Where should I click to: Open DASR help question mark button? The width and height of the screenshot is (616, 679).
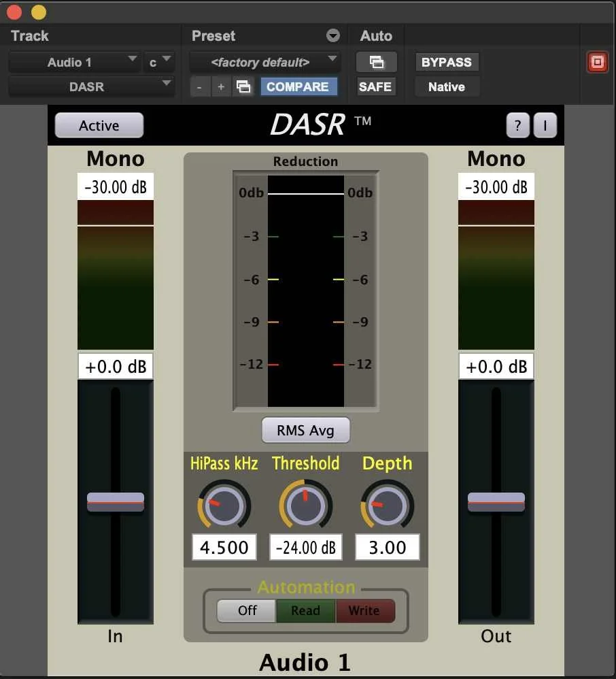pos(517,126)
